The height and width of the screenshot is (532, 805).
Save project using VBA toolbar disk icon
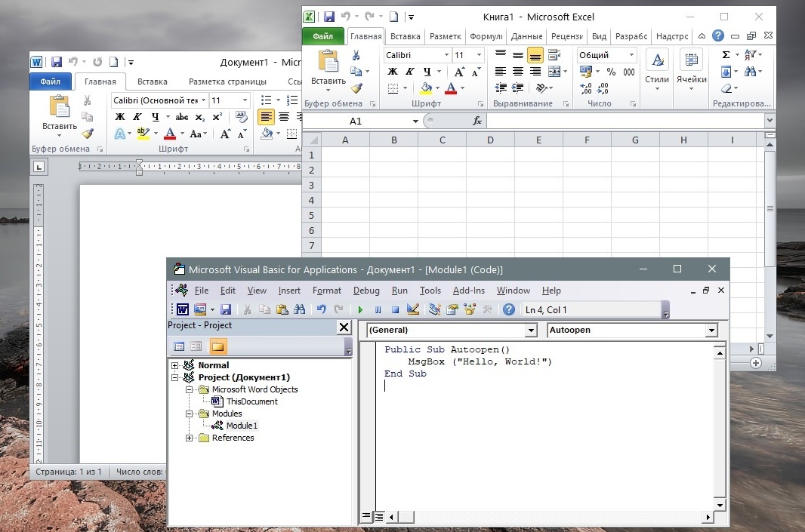(226, 309)
